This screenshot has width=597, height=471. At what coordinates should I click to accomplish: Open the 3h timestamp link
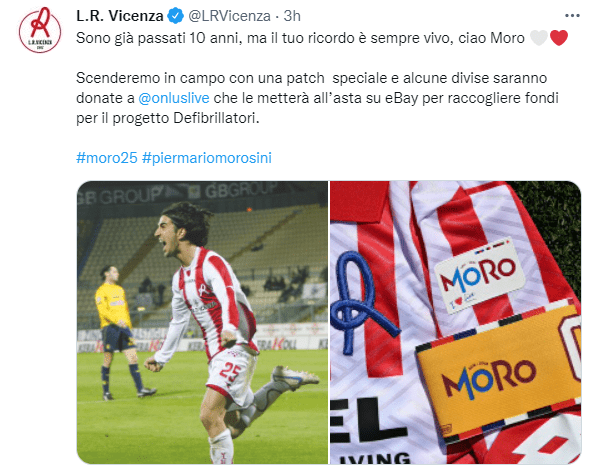tap(292, 16)
